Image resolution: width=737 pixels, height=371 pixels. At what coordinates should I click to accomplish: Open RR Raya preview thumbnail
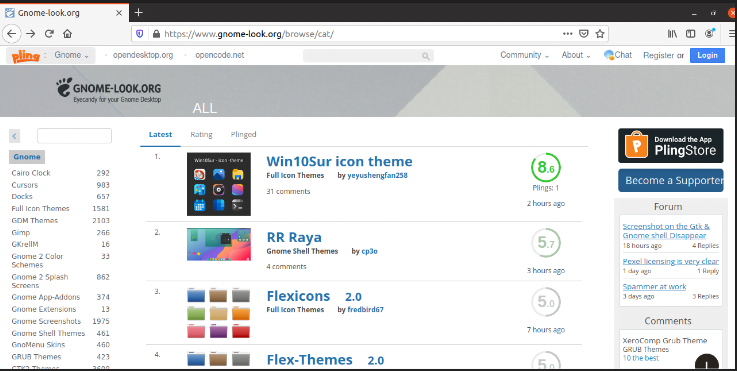(219, 244)
